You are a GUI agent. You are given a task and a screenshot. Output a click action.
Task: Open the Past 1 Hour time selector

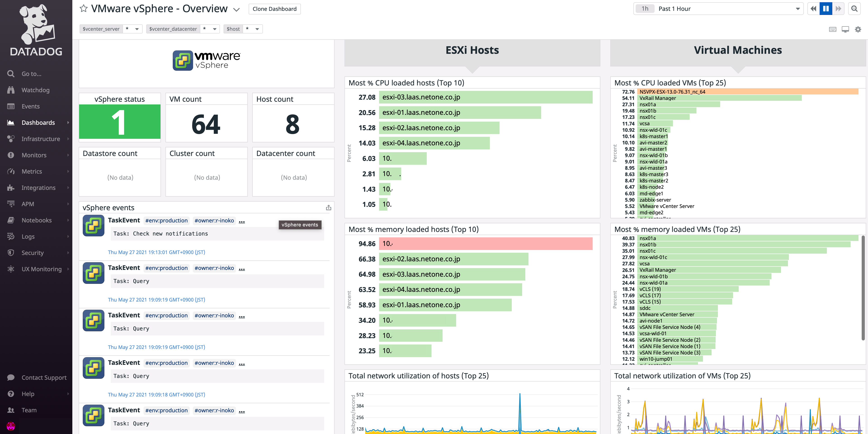click(x=718, y=9)
